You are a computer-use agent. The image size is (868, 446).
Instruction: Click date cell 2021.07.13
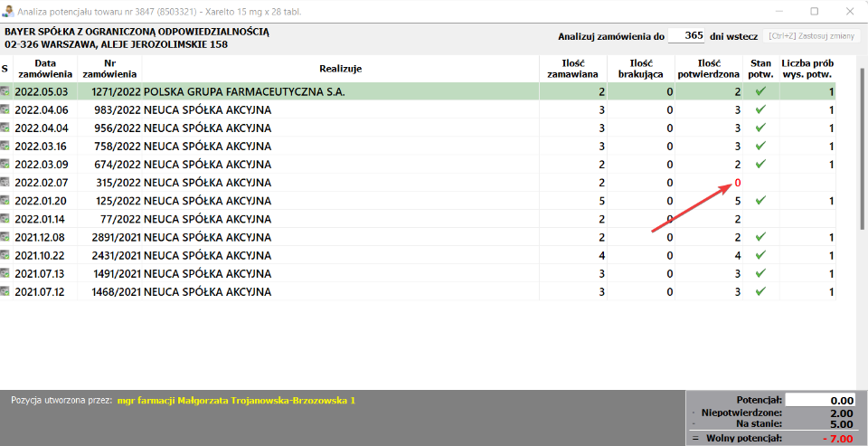point(42,273)
